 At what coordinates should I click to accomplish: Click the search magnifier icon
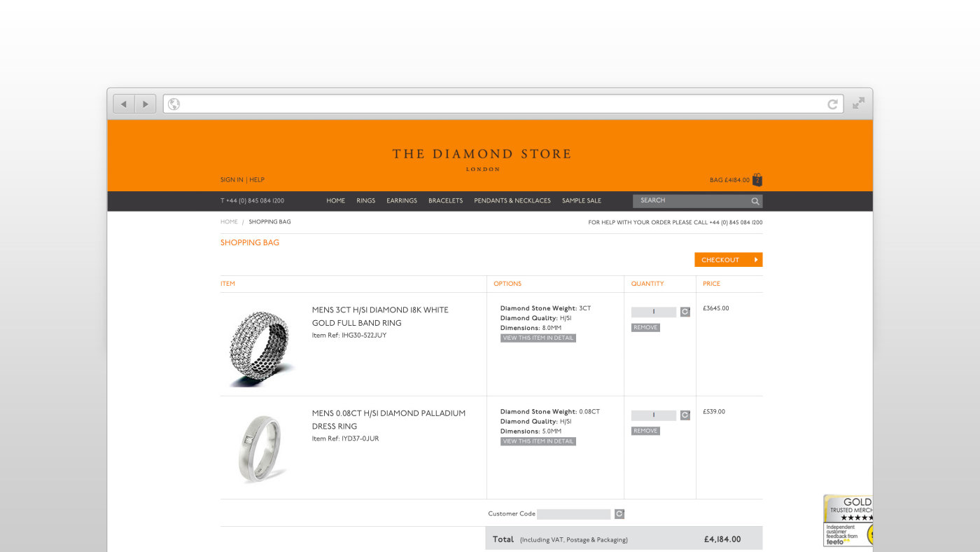(755, 201)
